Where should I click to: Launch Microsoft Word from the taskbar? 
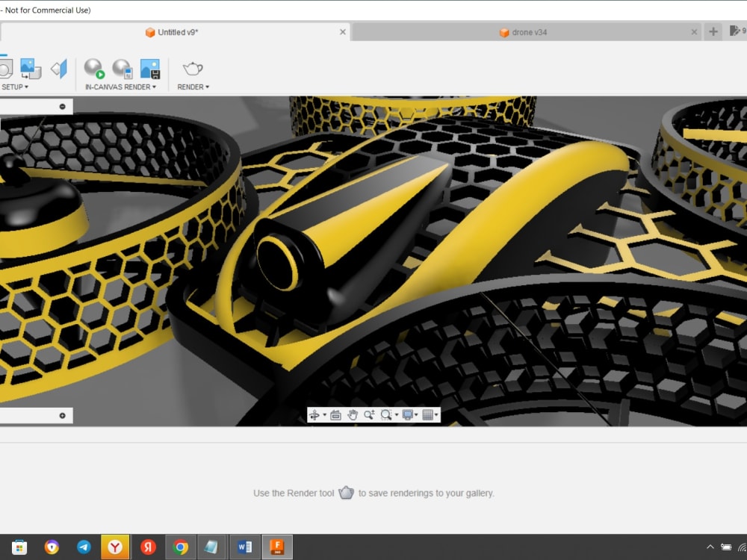(x=244, y=547)
